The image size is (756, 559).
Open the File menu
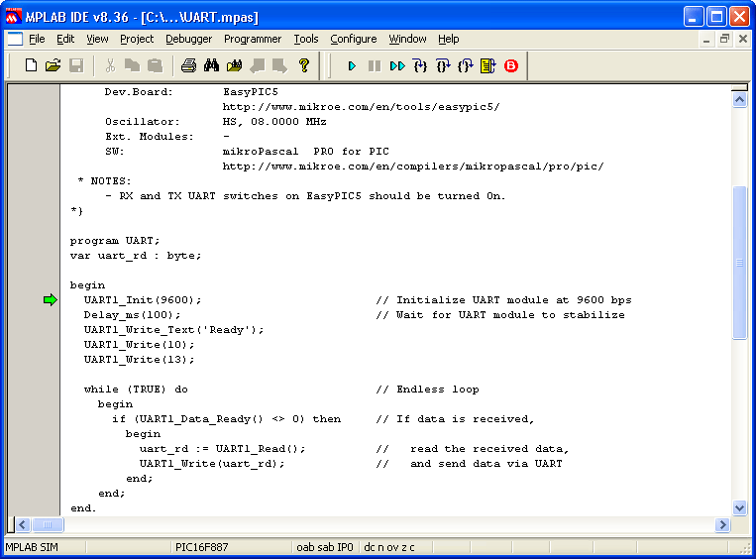click(37, 39)
